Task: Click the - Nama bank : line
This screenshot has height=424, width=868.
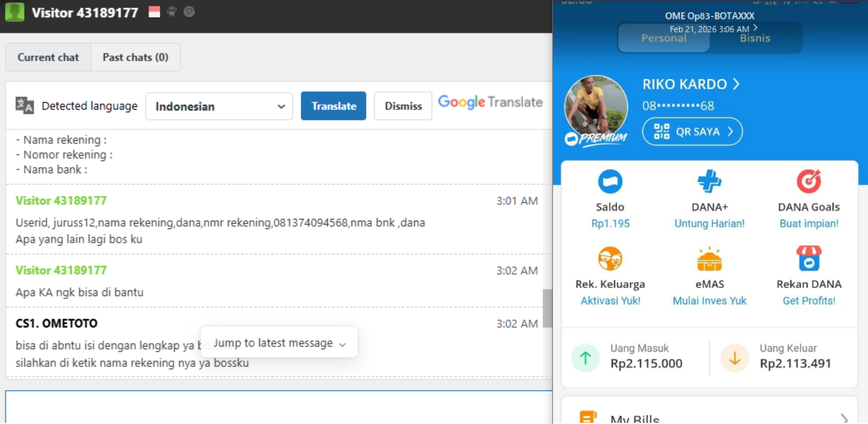Action: [51, 170]
